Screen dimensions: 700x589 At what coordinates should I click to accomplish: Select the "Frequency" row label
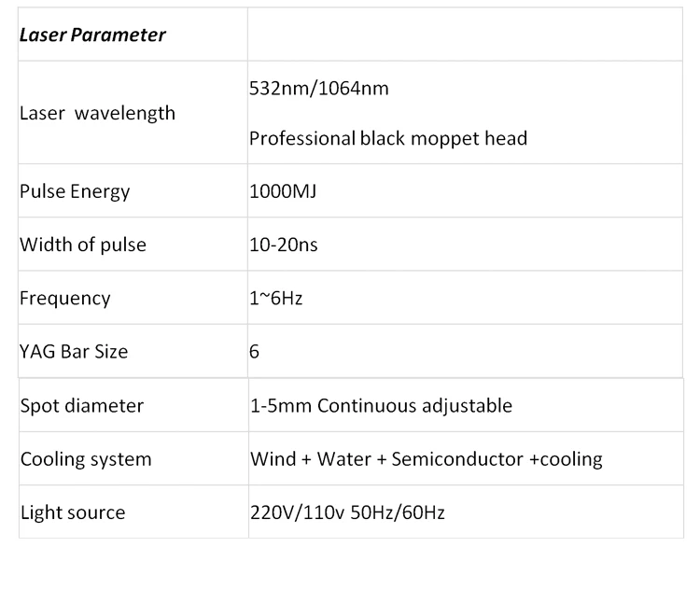65,299
